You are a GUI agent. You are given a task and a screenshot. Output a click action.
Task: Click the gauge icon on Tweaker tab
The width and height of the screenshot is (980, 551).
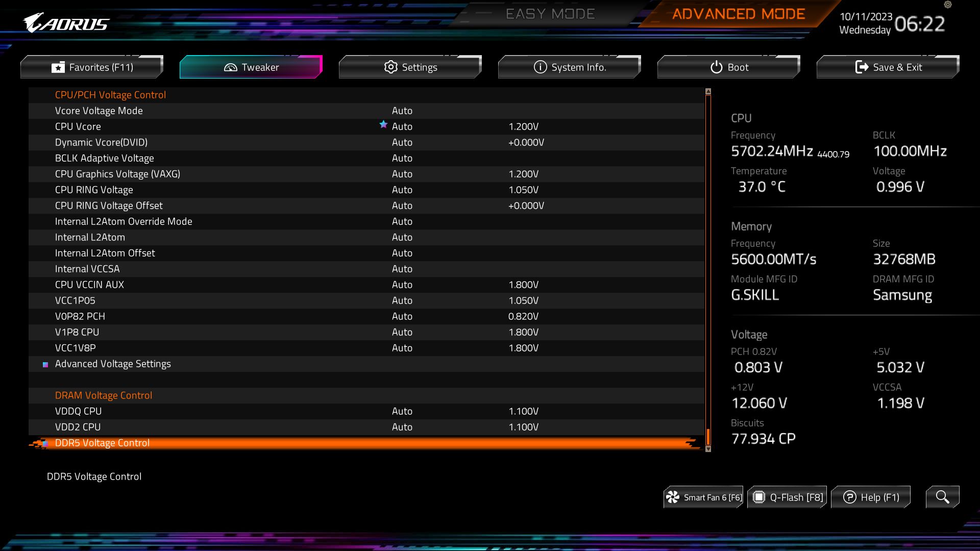(x=231, y=67)
